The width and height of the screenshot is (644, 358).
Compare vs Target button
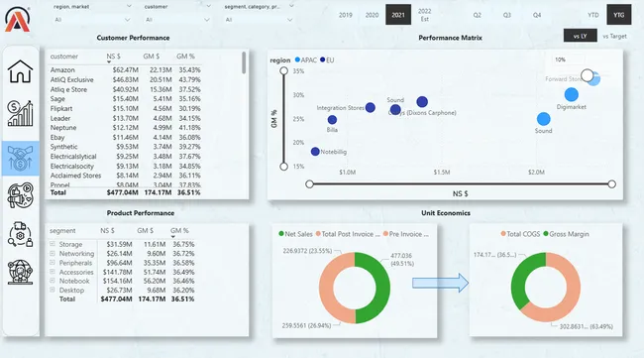(614, 36)
